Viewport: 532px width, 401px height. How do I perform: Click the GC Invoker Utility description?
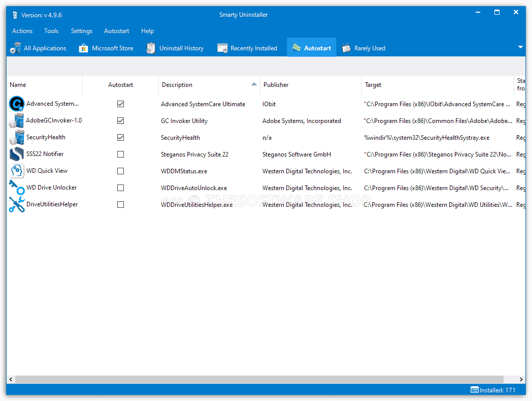click(184, 121)
